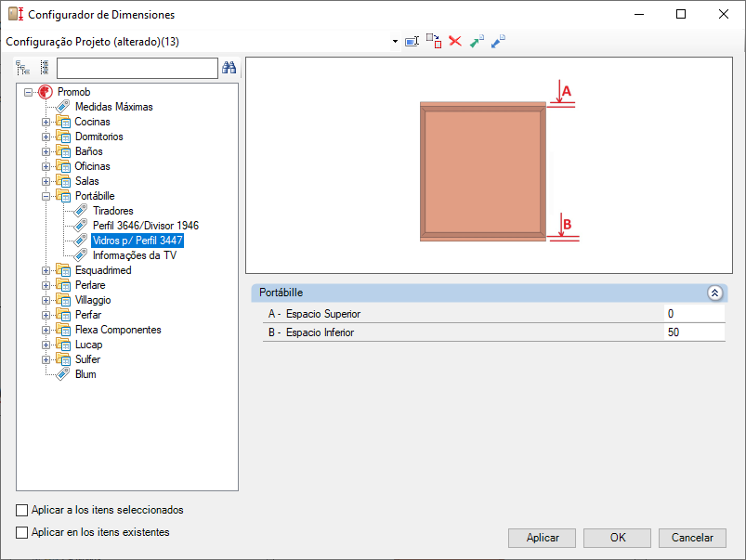This screenshot has width=746, height=560.
Task: Click the Villaggio folder icon
Action: pyautogui.click(x=63, y=300)
